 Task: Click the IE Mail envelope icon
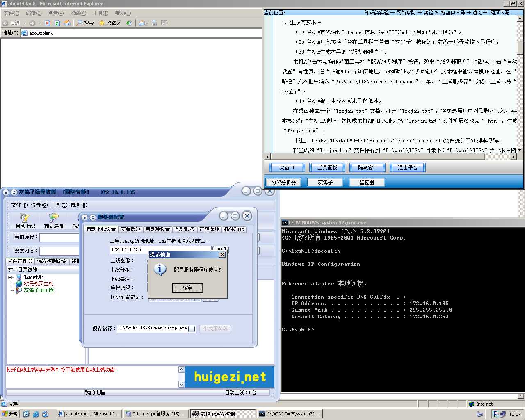pos(142,23)
